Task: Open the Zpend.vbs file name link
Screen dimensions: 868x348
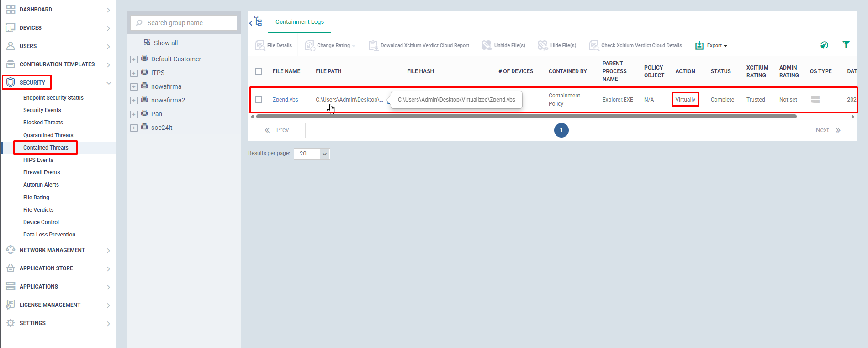Action: (285, 100)
